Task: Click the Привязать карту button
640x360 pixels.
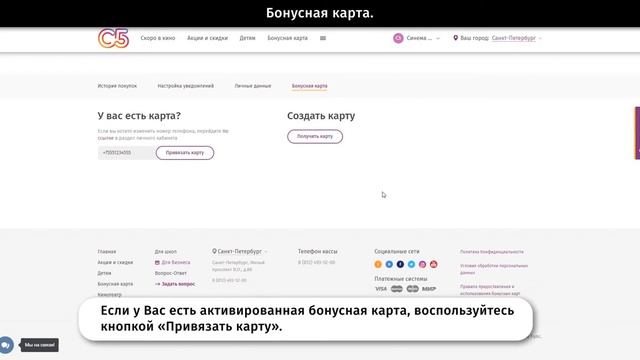Action: pos(185,153)
